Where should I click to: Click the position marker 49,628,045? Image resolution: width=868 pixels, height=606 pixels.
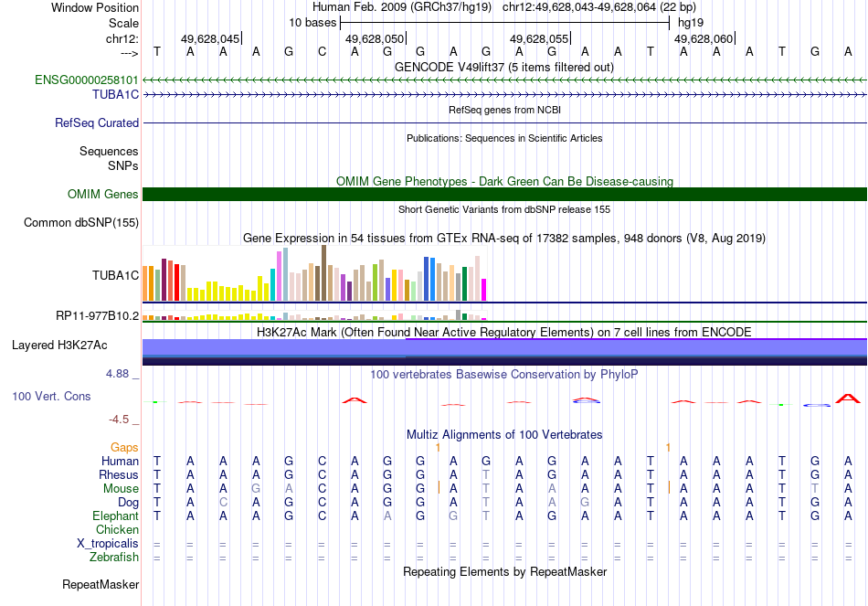coord(210,38)
